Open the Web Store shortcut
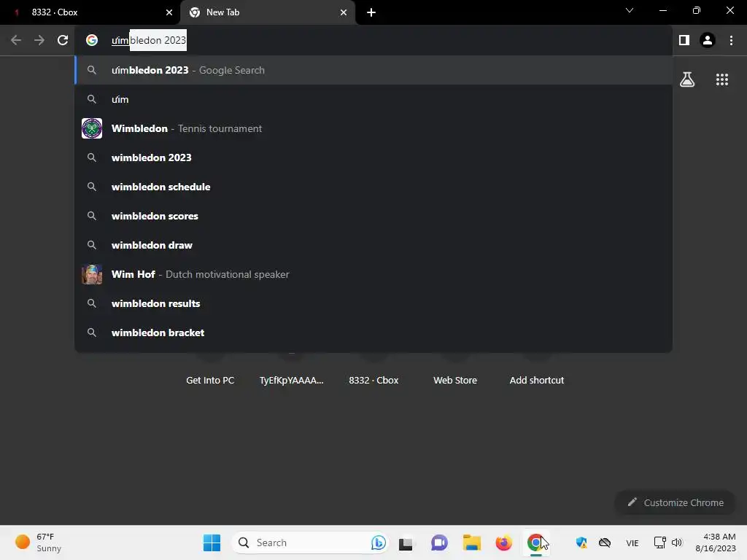 [x=455, y=380]
